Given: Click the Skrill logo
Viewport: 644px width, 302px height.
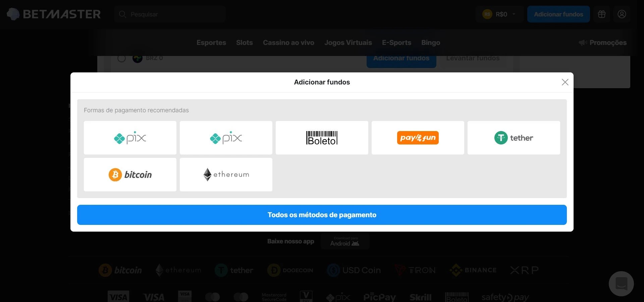Looking at the screenshot, I should coord(420,297).
